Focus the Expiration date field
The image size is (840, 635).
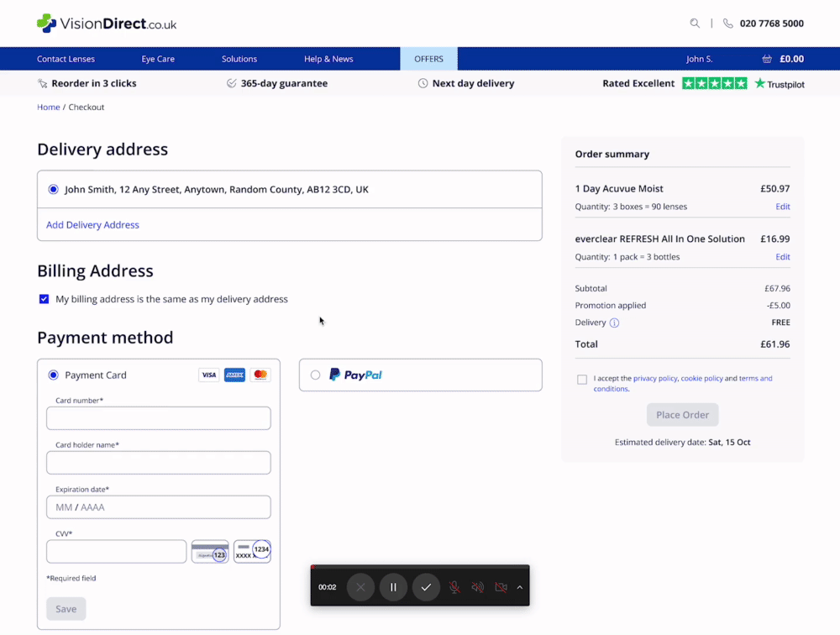tap(159, 507)
